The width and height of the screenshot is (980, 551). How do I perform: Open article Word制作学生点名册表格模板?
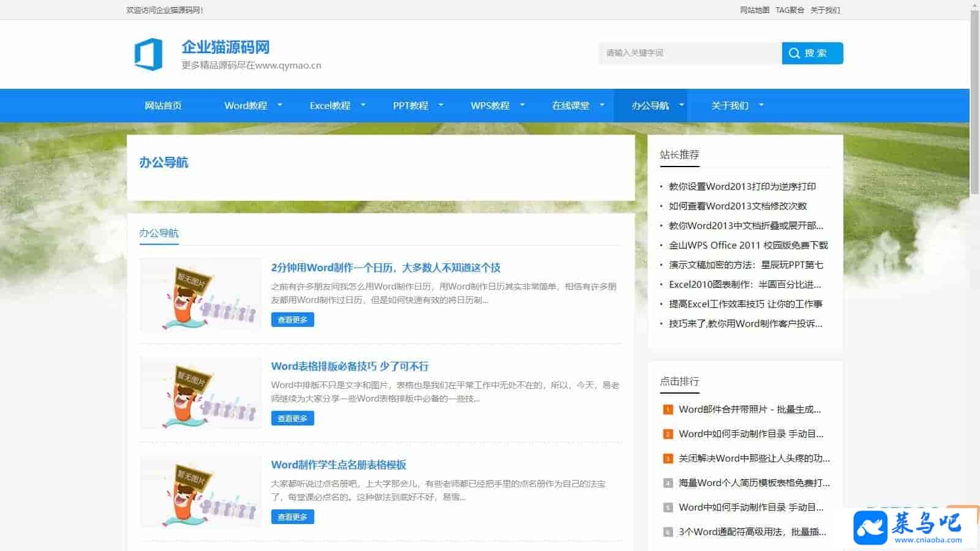point(339,465)
